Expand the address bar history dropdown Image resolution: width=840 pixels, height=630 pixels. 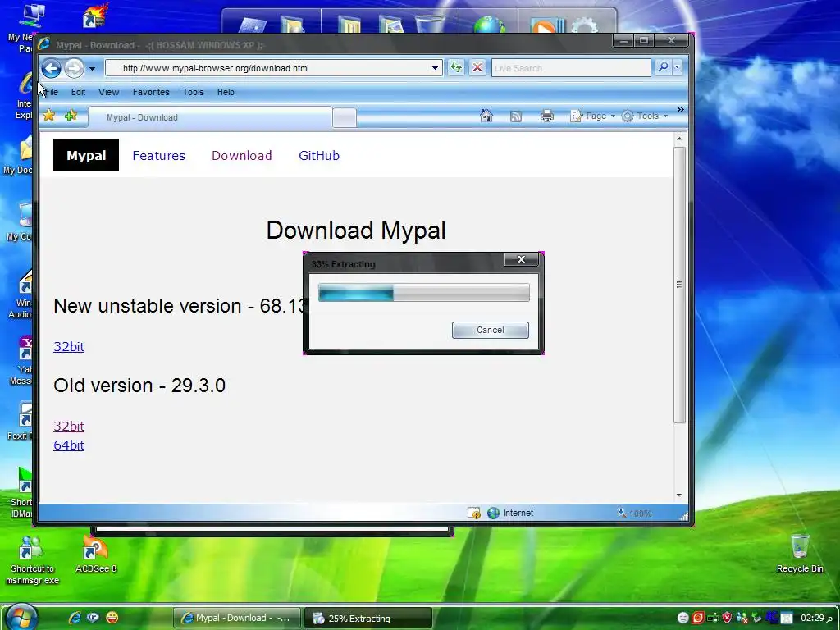(x=435, y=68)
